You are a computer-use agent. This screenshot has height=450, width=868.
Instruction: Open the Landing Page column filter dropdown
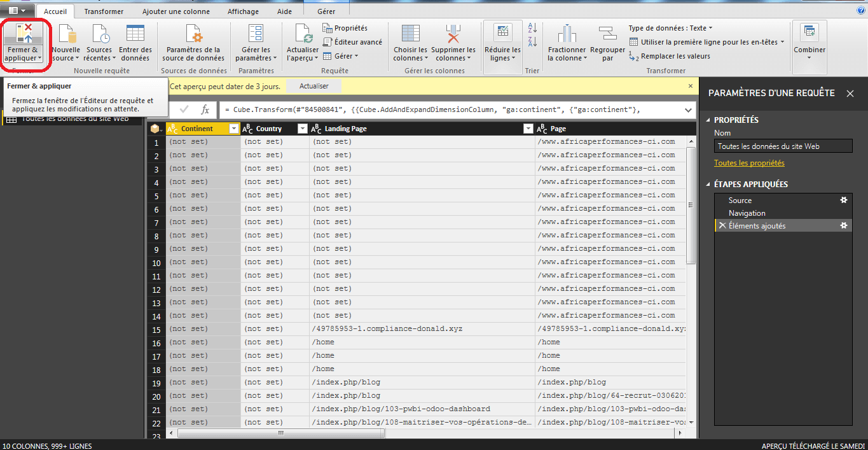528,129
